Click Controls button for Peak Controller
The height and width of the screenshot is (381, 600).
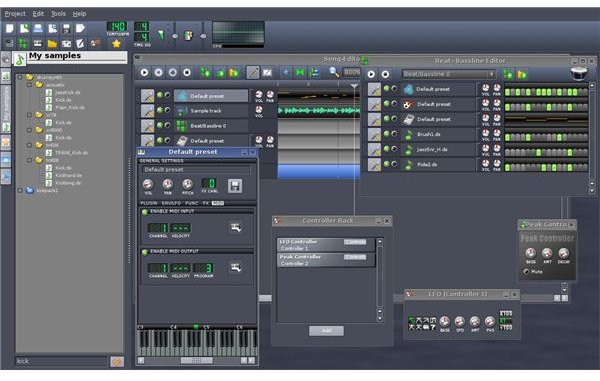click(x=355, y=257)
